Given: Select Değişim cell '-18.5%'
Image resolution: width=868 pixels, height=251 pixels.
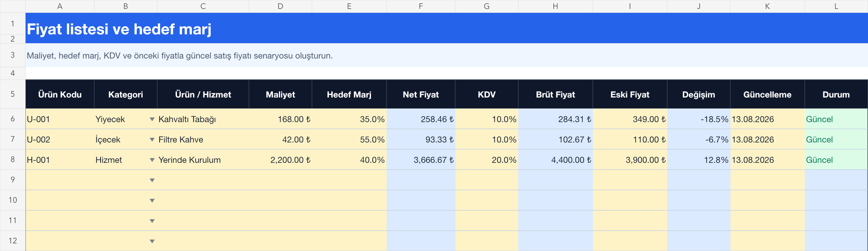Looking at the screenshot, I should pos(699,119).
